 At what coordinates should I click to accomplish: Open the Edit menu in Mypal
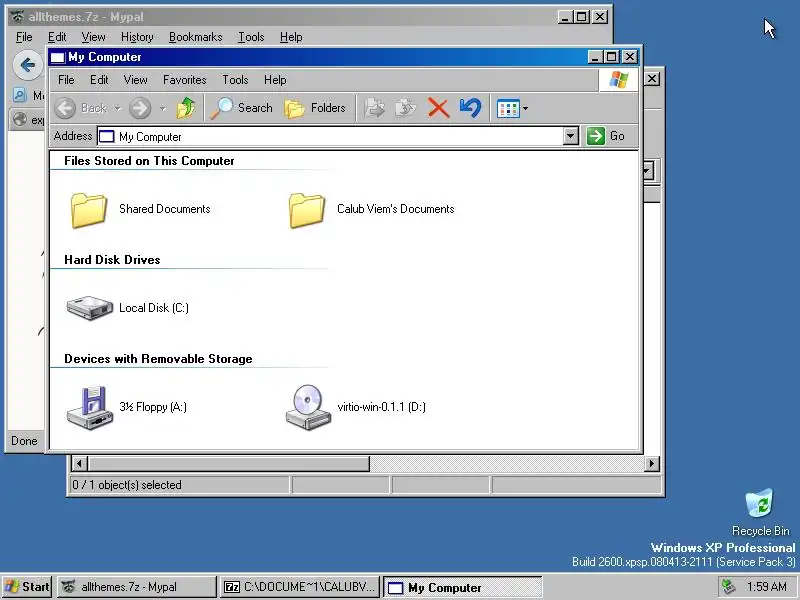tap(57, 37)
